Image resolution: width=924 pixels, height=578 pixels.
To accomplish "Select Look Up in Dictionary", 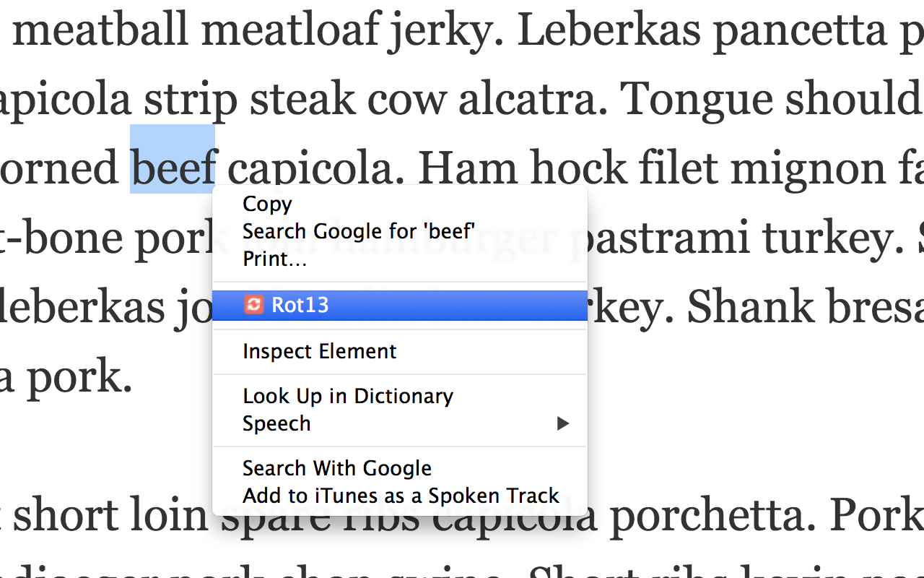I will [x=347, y=396].
